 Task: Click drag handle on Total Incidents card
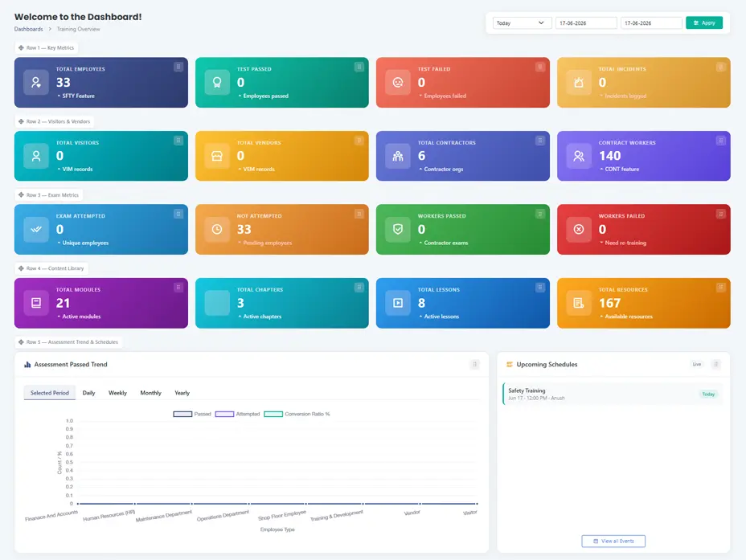pyautogui.click(x=721, y=67)
